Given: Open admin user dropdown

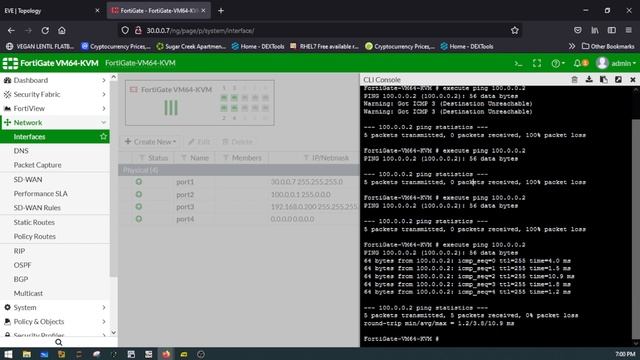Looking at the screenshot, I should (616, 63).
